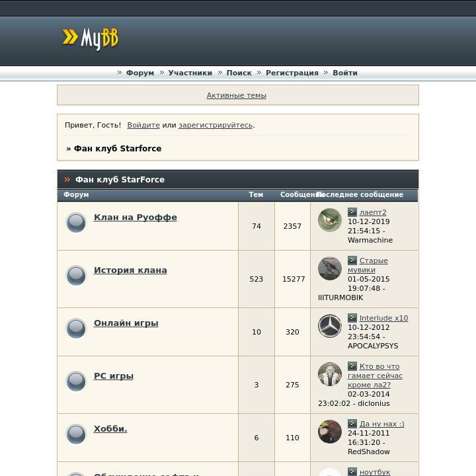Click the Тем column header
Screen dimensions: 476x476
256,194
